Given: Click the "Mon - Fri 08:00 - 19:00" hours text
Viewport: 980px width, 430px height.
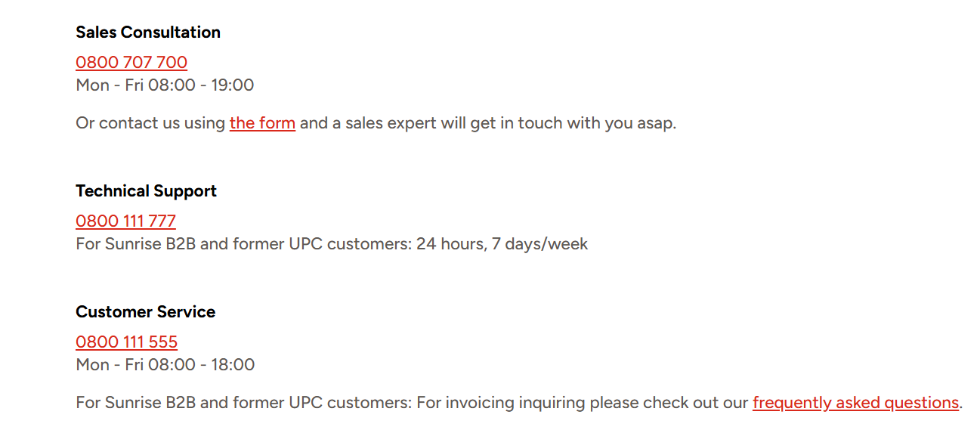Looking at the screenshot, I should coord(165,85).
